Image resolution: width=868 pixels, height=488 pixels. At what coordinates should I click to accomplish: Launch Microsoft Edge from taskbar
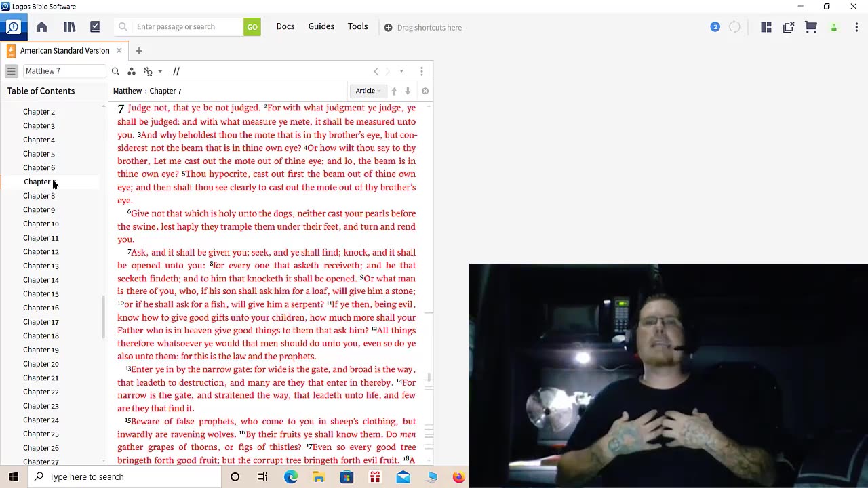pyautogui.click(x=291, y=477)
